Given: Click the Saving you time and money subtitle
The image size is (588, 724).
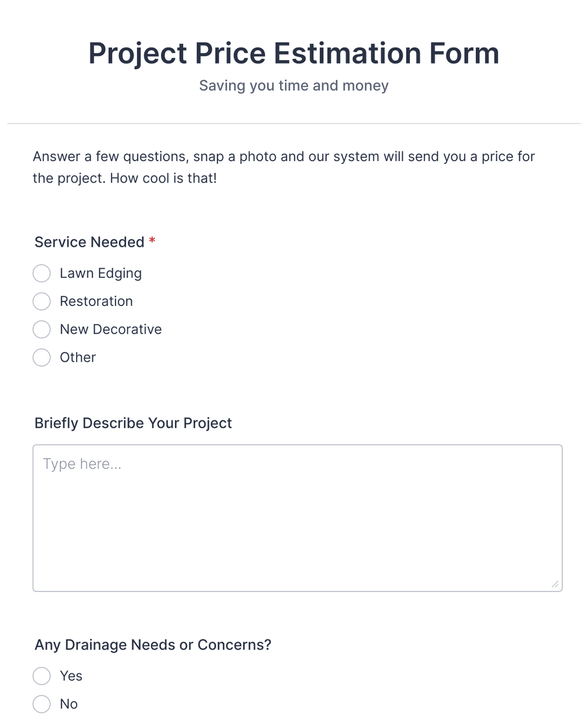Looking at the screenshot, I should (x=293, y=86).
